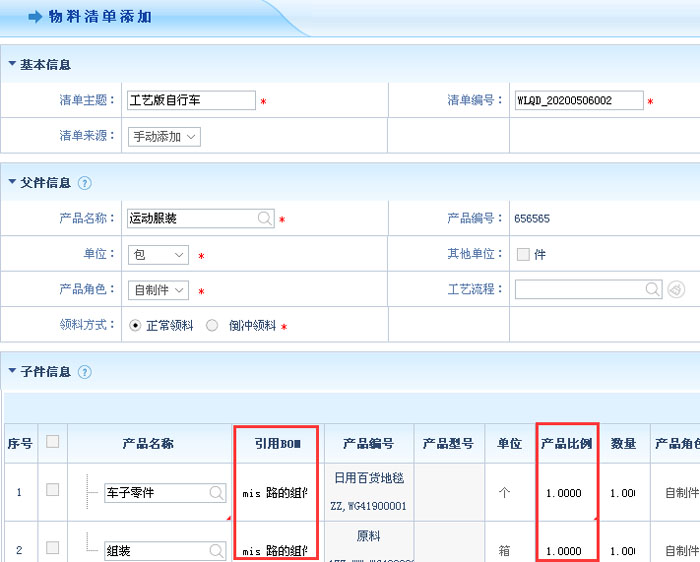Open the 清单来源 dropdown showing 手动添加

click(165, 136)
